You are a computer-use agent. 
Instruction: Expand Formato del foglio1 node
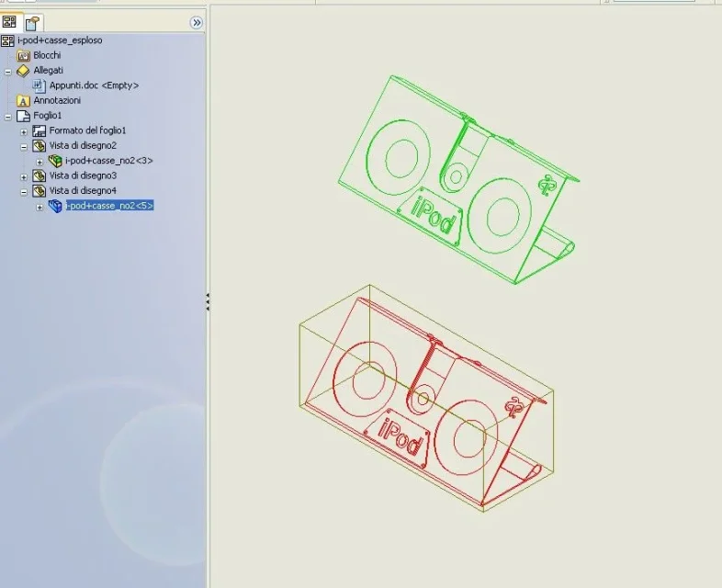(x=24, y=131)
